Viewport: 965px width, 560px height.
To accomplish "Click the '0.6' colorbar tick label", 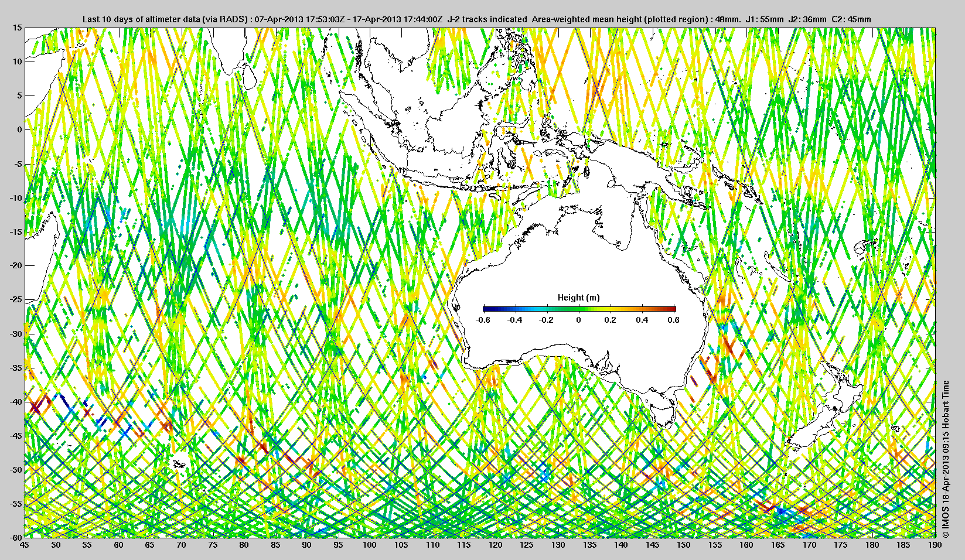I will [x=674, y=320].
